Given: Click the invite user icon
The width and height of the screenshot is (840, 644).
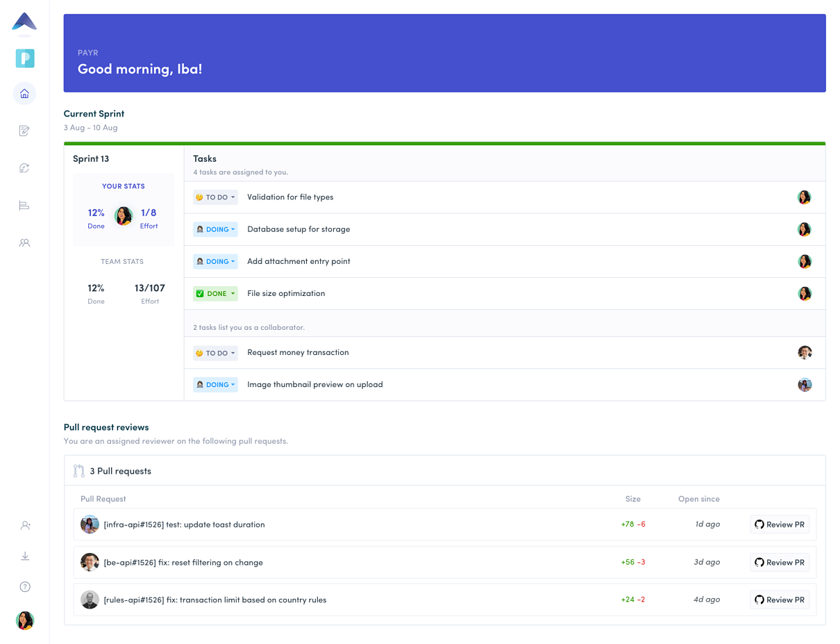Looking at the screenshot, I should (25, 526).
